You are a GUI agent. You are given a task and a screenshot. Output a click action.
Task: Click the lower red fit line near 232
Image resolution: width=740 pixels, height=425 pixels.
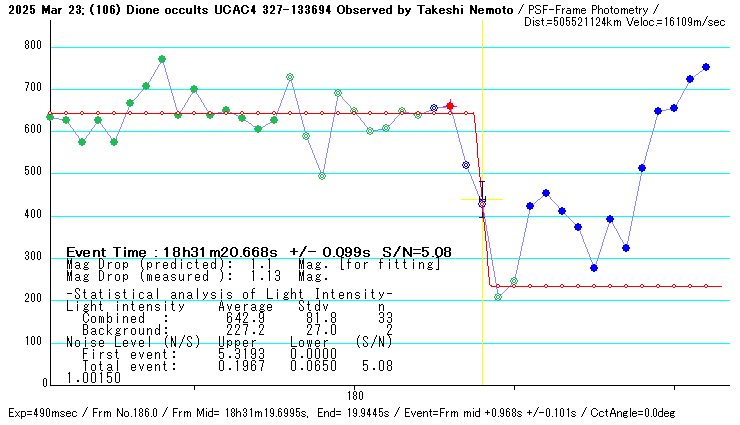(x=600, y=286)
